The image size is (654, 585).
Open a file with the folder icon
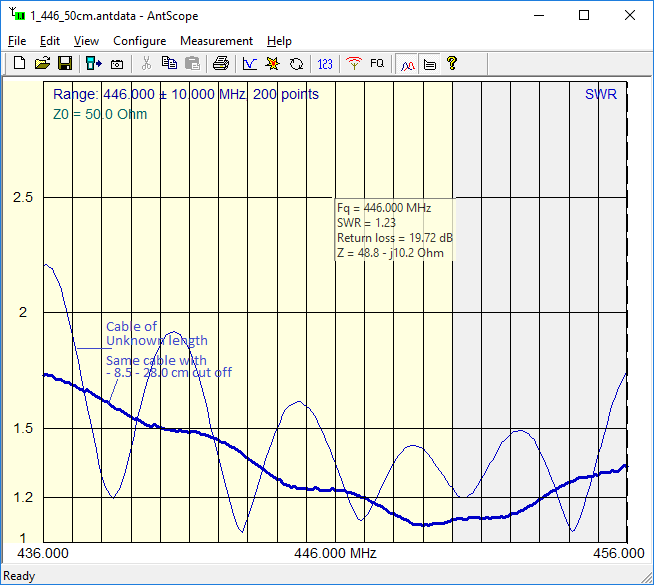coord(42,63)
